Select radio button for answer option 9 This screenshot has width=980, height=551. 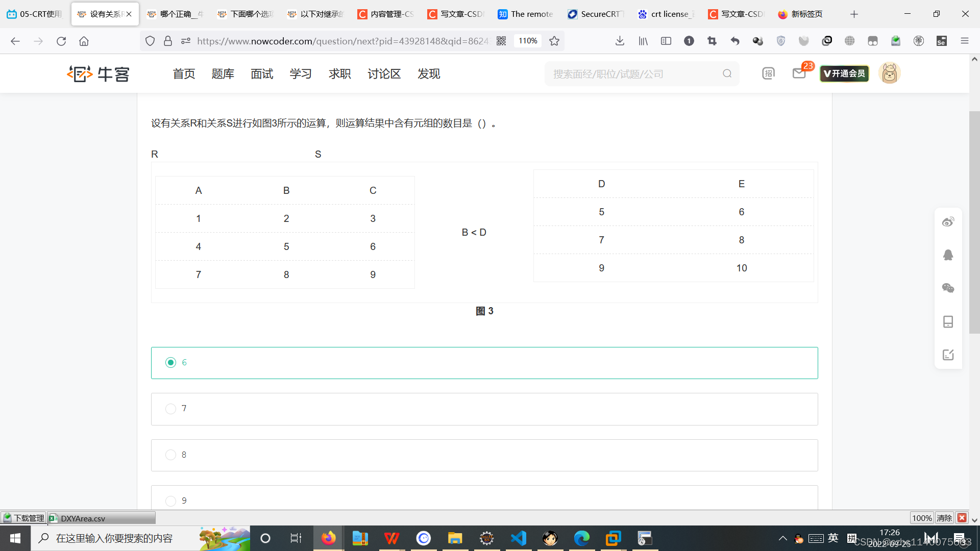tap(171, 500)
